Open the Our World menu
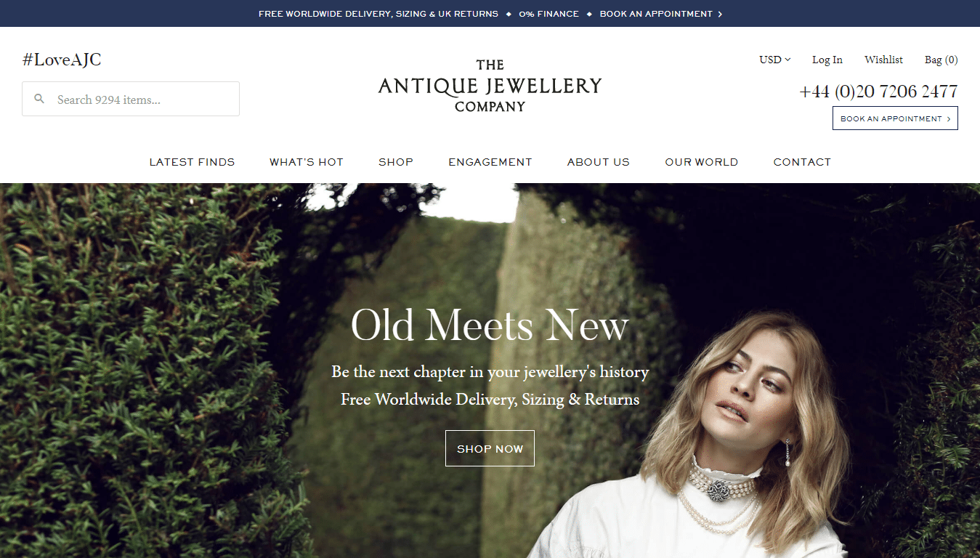Image resolution: width=980 pixels, height=558 pixels. [x=702, y=162]
